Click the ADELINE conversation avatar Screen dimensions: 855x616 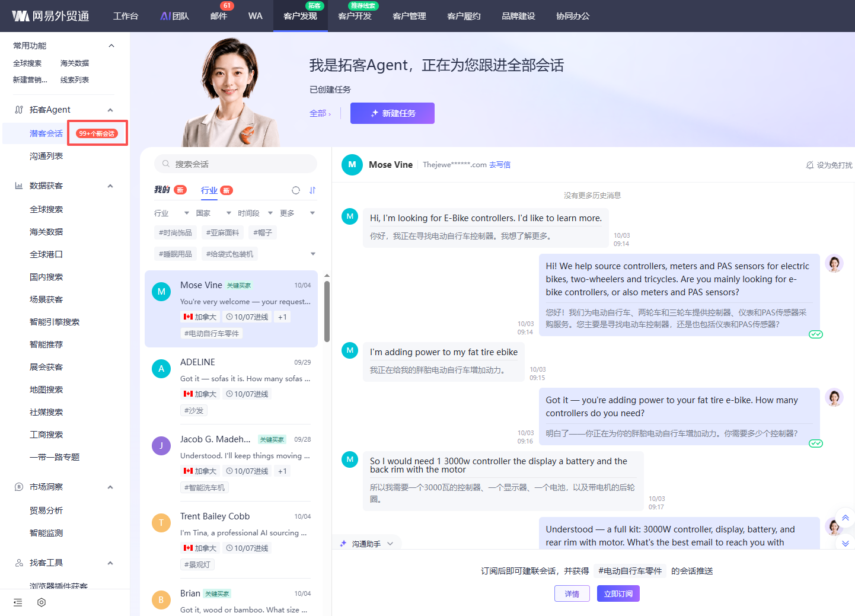point(161,369)
